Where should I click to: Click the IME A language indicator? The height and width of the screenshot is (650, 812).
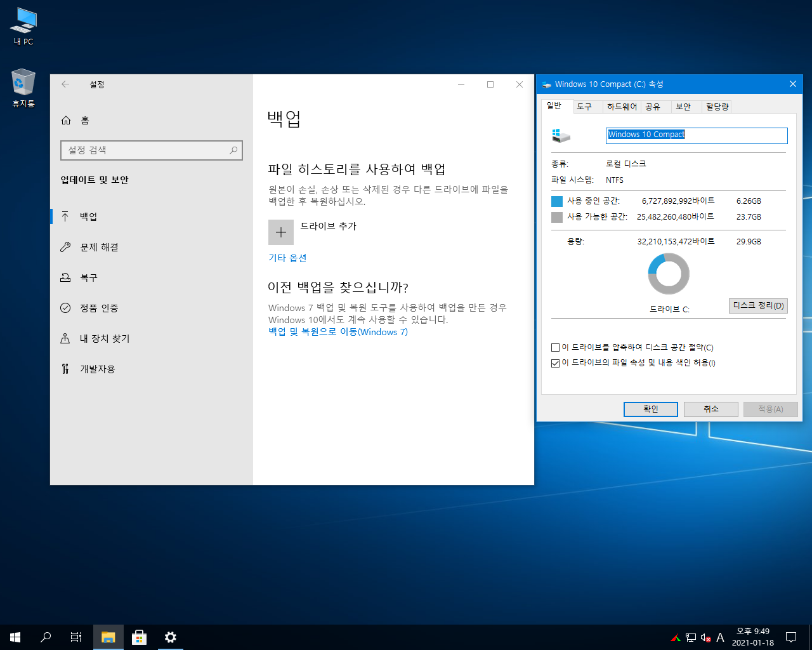coord(720,637)
